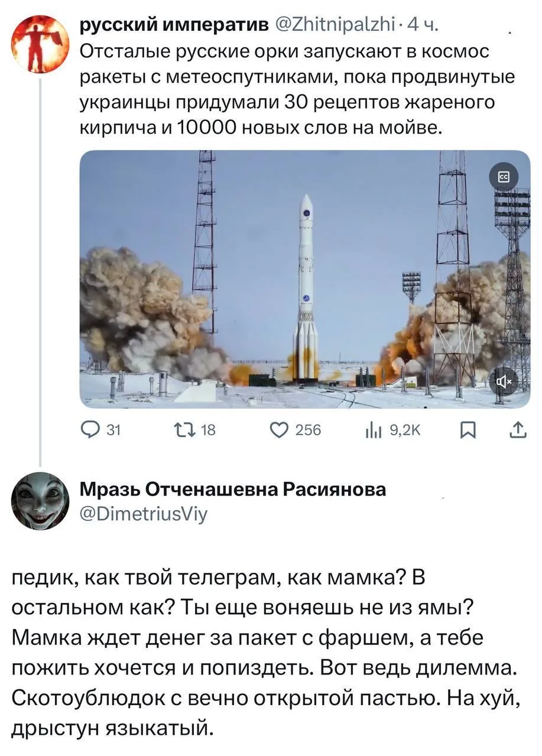542x756 pixels.
Task: Play the rocket launch video
Action: click(x=304, y=279)
